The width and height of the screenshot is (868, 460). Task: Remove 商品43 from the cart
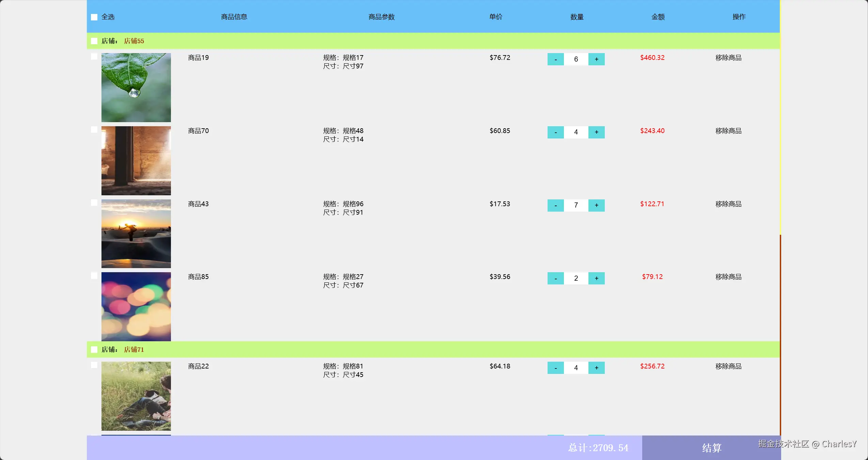click(728, 204)
